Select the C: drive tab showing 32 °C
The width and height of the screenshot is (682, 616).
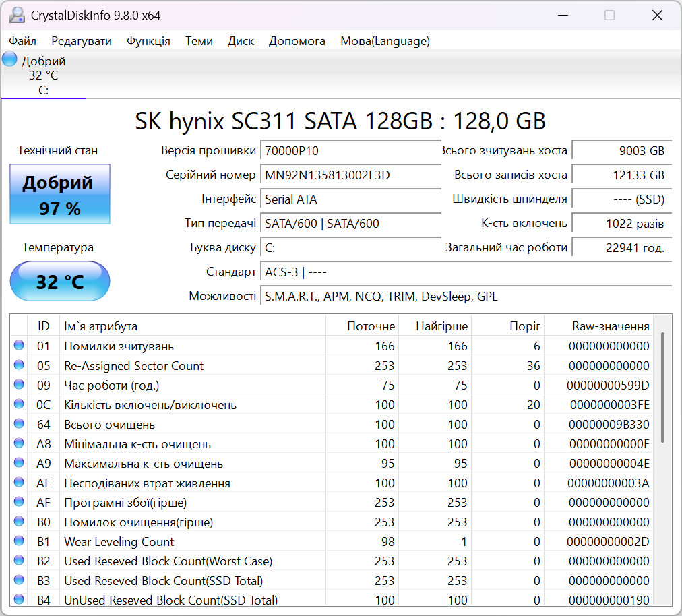[x=44, y=75]
